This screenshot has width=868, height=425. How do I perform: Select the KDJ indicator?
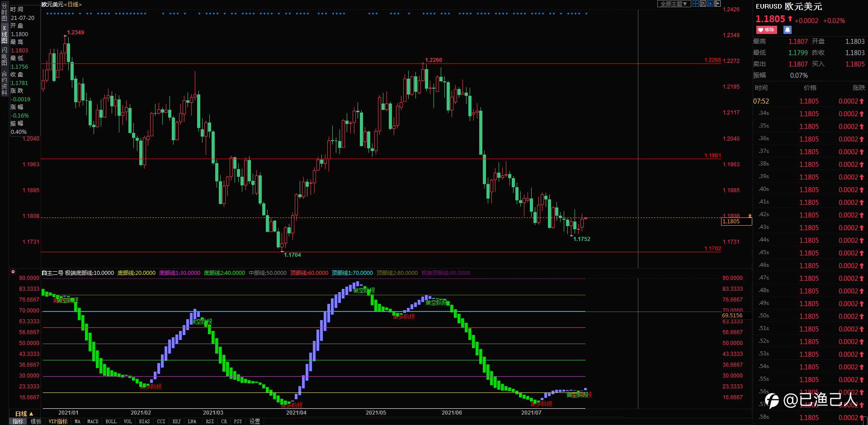tap(176, 421)
